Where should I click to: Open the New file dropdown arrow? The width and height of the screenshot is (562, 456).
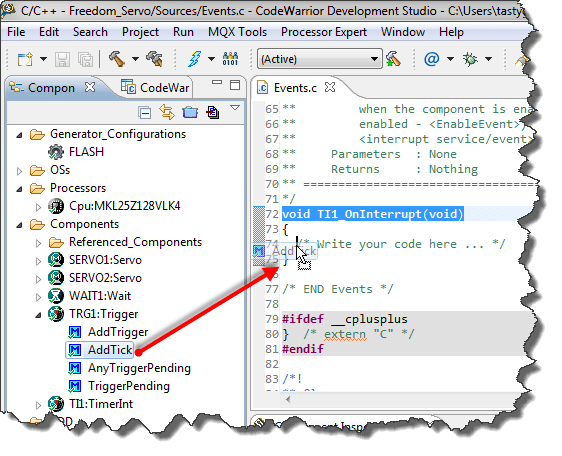click(x=43, y=59)
